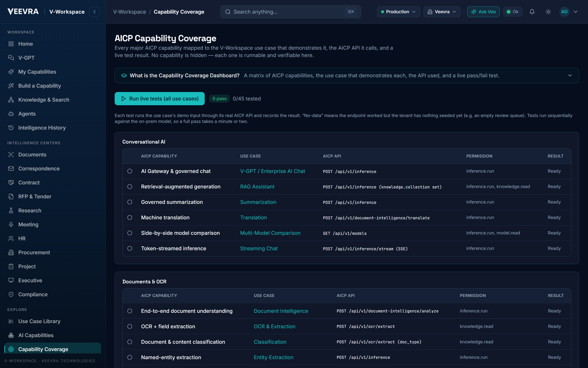The image size is (588, 368).
Task: Open the Multi-Model Comparison link
Action: (x=270, y=233)
